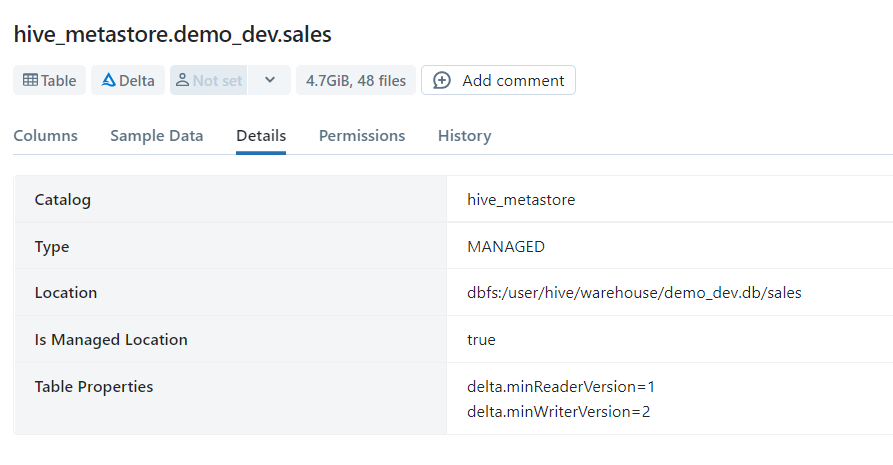Click the Delta format badge
The height and width of the screenshot is (465, 893).
click(128, 81)
